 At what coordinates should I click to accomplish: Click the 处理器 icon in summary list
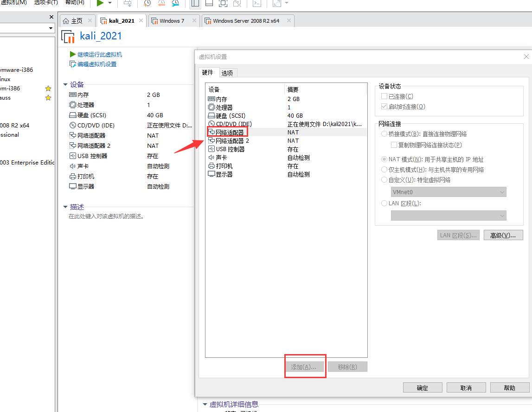73,105
